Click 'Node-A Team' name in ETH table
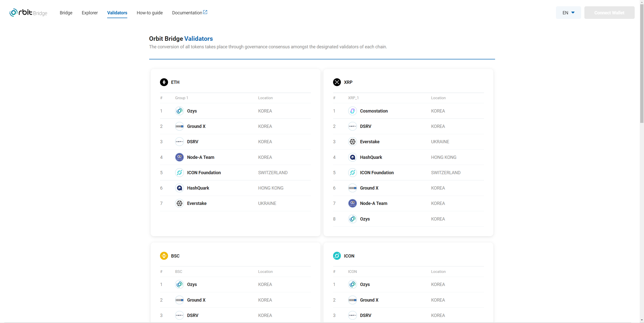This screenshot has width=644, height=323. (200, 157)
